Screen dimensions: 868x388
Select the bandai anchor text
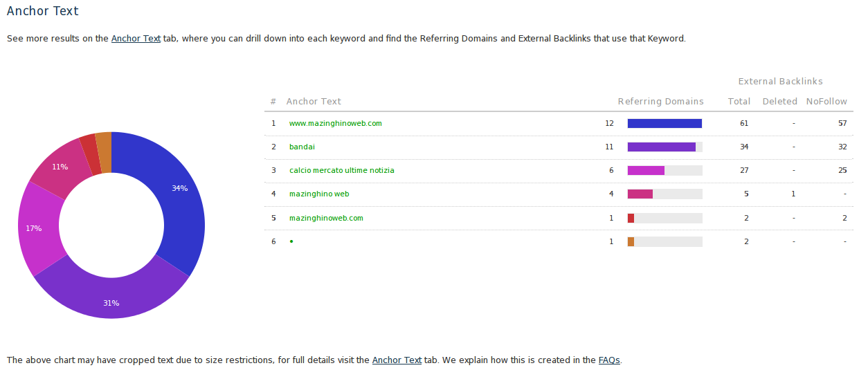[x=302, y=147]
